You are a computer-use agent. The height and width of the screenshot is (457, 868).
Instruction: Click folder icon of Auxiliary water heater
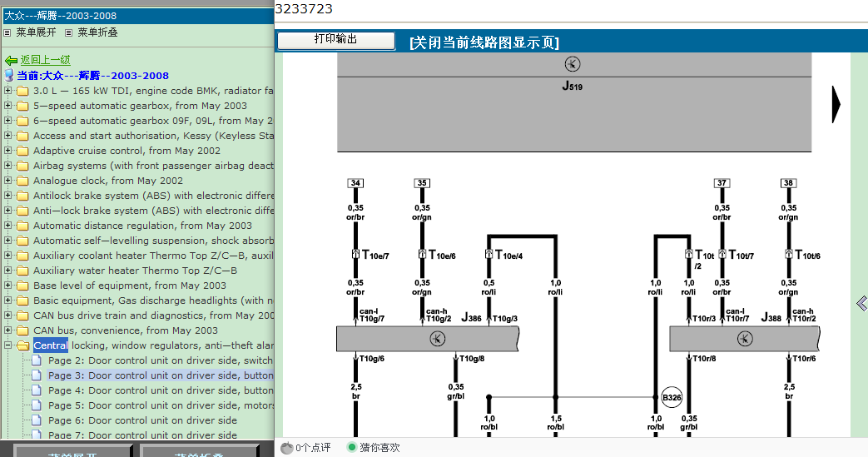[22, 271]
